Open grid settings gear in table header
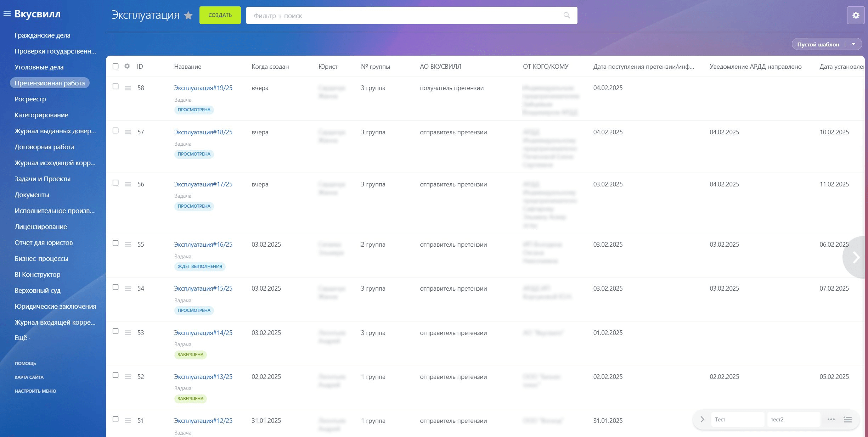Viewport: 868px width, 437px height. click(127, 66)
